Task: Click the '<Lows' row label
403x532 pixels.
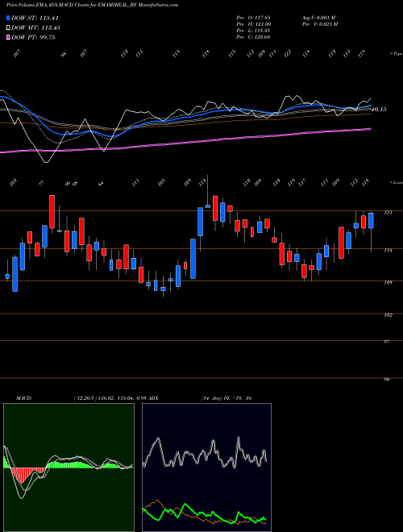Action: pos(396,182)
